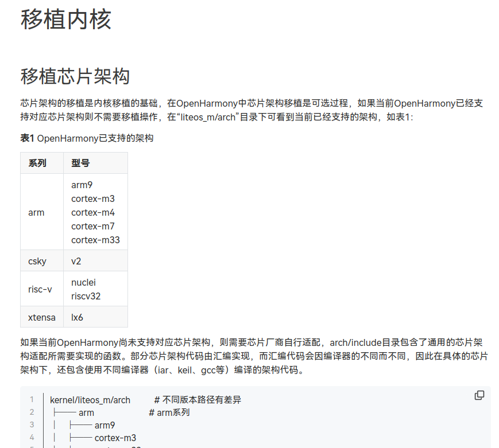Image resolution: width=499 pixels, height=448 pixels.
Task: Click the comment # 不同版本路径有差异
Action: (198, 400)
